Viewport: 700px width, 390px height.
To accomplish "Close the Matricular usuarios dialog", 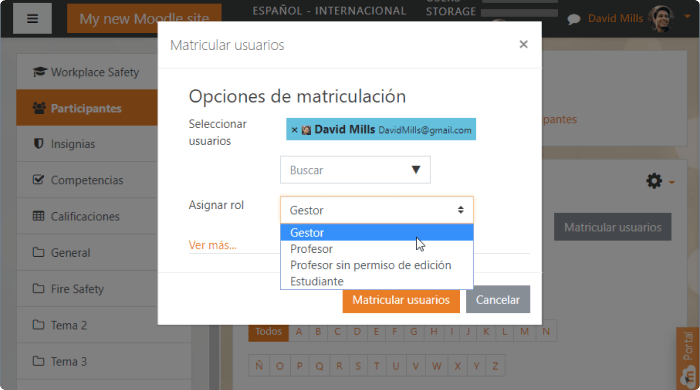I will [523, 44].
